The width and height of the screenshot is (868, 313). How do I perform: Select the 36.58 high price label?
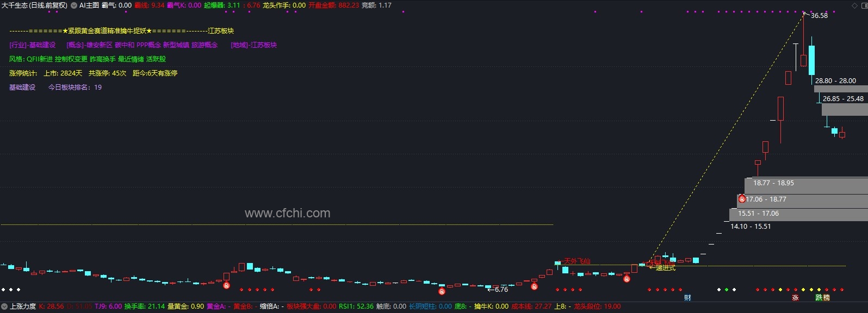[x=819, y=16]
